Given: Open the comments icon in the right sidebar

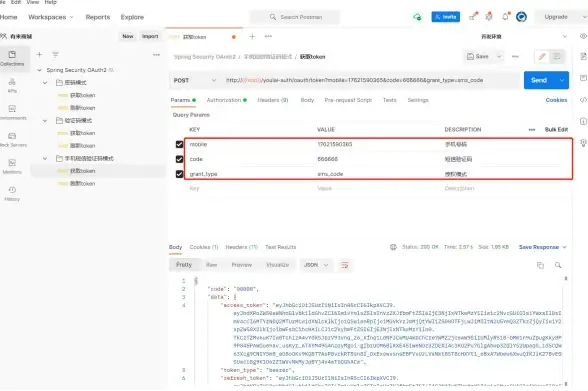Looking at the screenshot, I should [x=583, y=78].
